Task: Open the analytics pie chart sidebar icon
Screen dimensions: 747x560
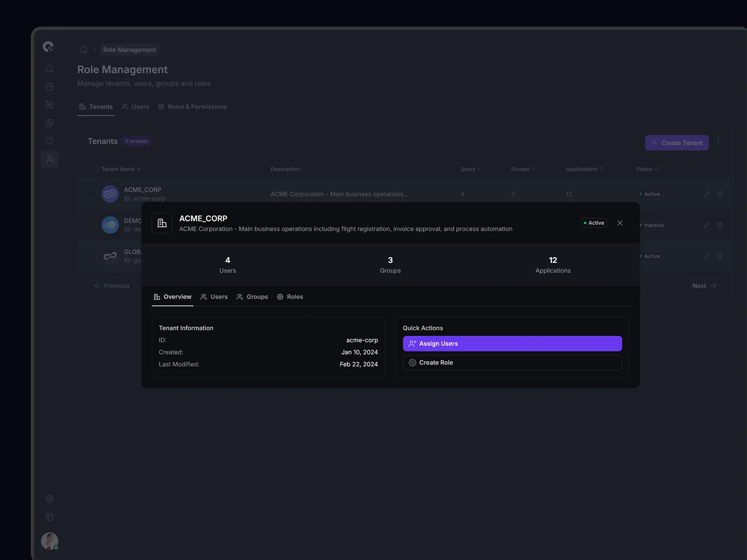Action: pos(49,87)
